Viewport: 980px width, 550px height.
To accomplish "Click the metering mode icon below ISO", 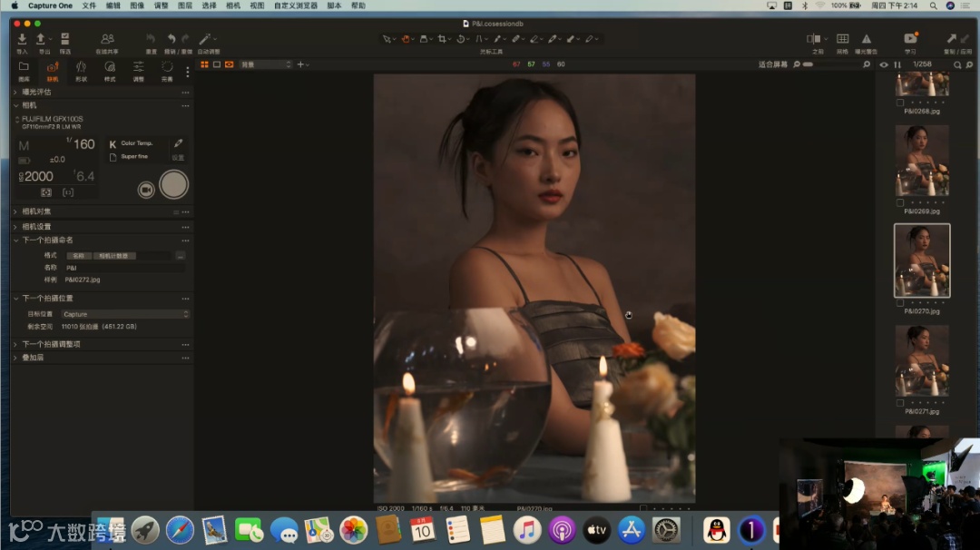I will pos(46,192).
